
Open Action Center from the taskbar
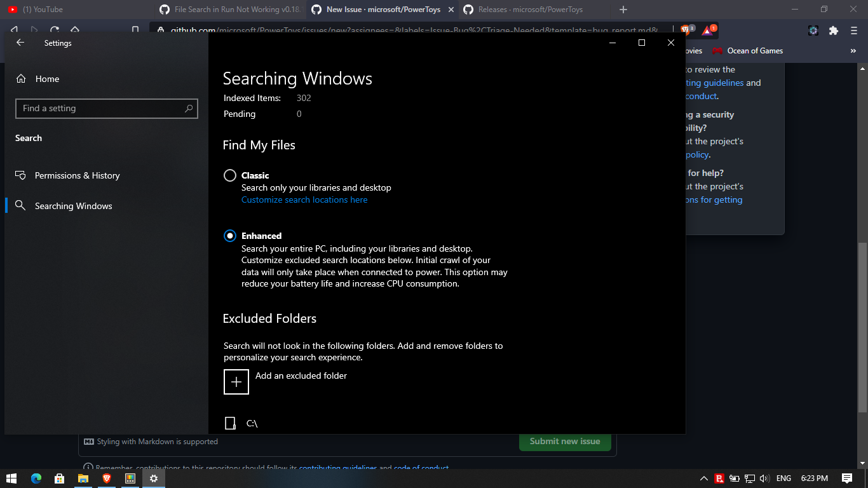pyautogui.click(x=847, y=478)
